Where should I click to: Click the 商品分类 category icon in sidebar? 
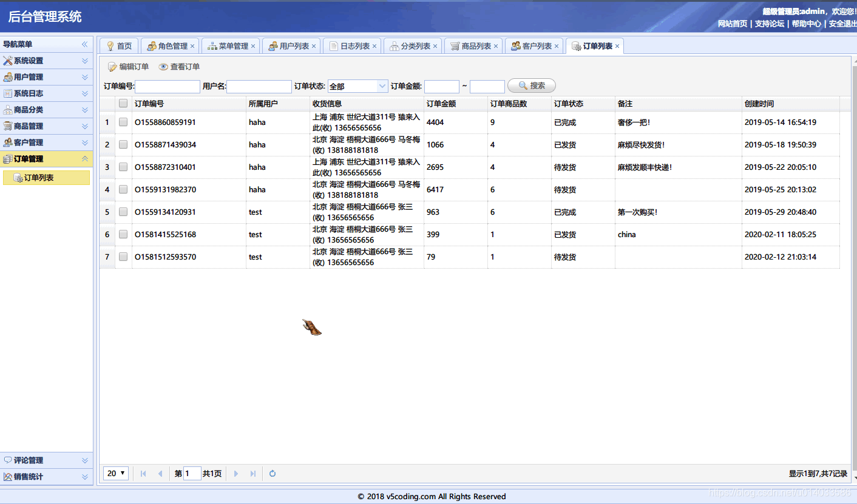8,110
